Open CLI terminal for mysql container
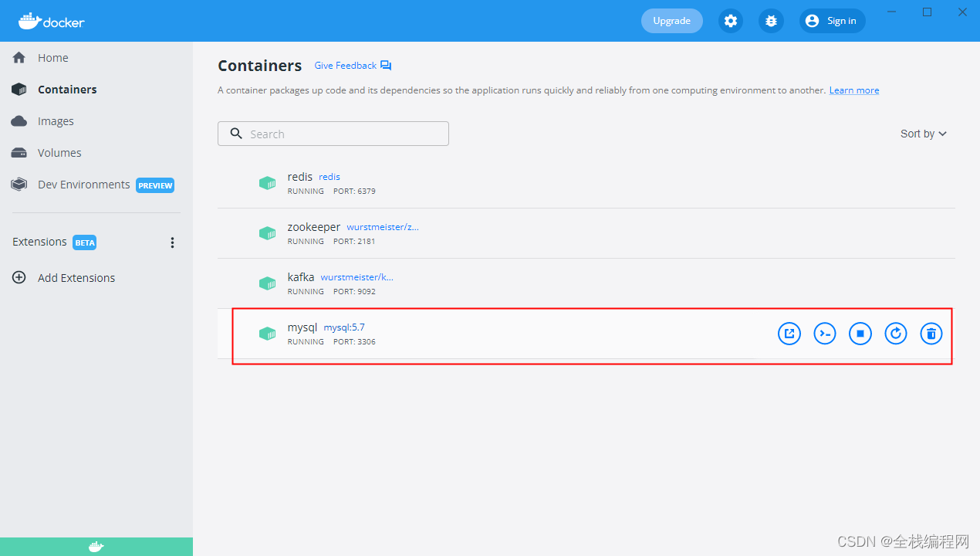 (825, 334)
